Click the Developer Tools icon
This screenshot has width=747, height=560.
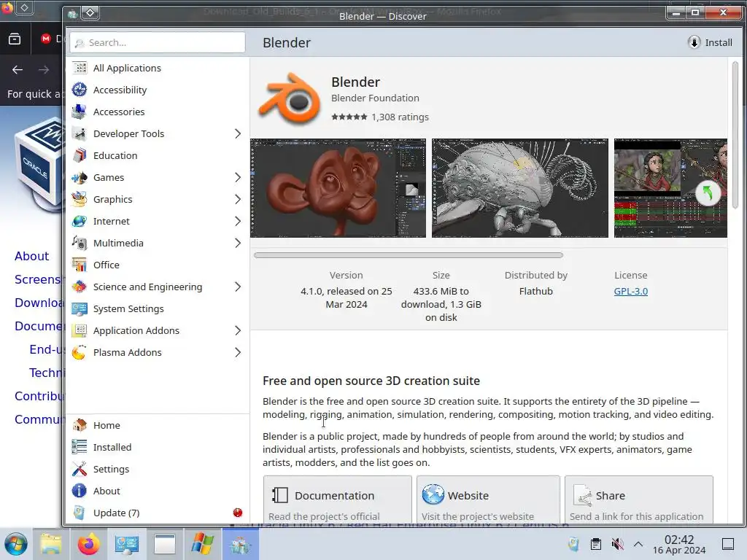(x=80, y=134)
